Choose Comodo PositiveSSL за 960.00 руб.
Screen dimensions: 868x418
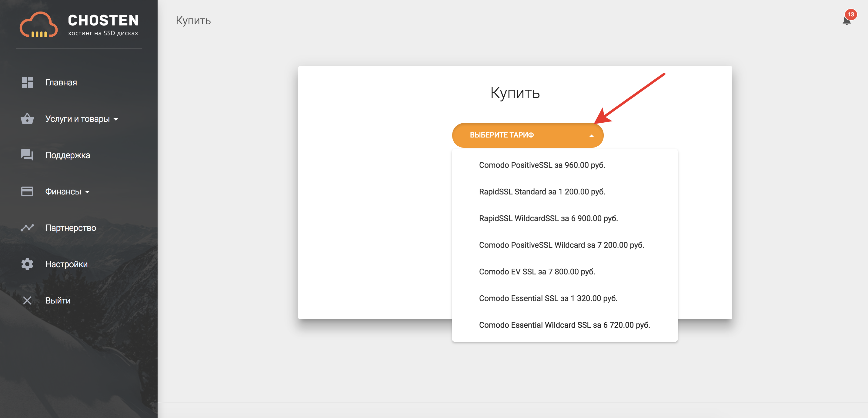pos(565,165)
